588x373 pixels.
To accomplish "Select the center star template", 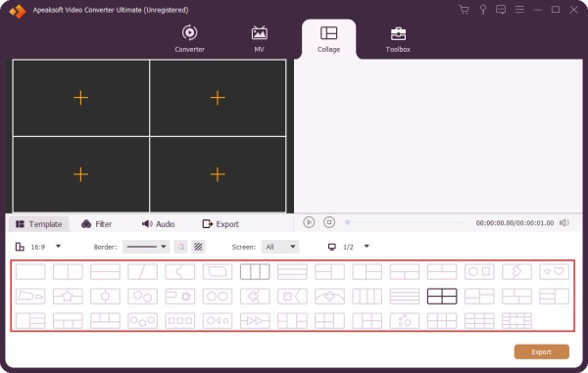I will 68,297.
